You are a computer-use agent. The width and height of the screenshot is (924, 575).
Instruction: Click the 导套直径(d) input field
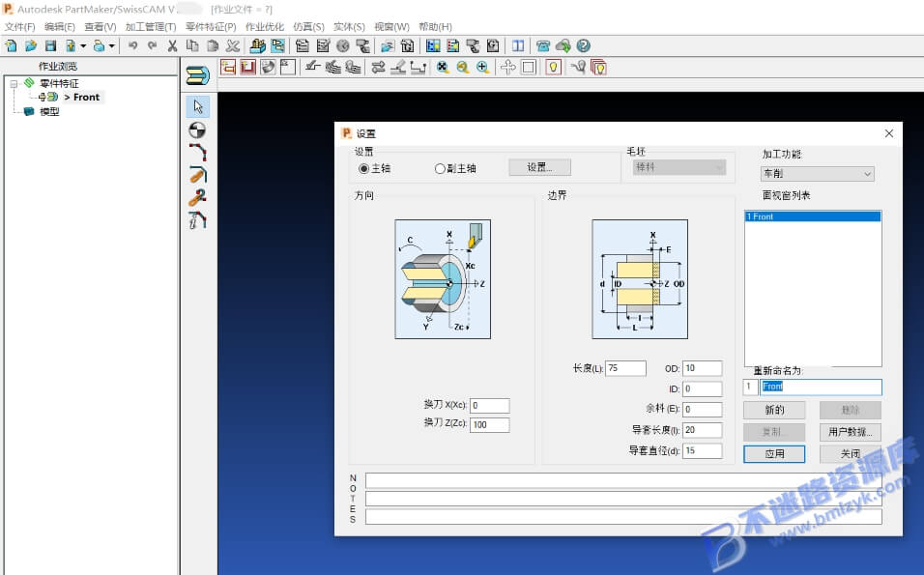pyautogui.click(x=703, y=450)
